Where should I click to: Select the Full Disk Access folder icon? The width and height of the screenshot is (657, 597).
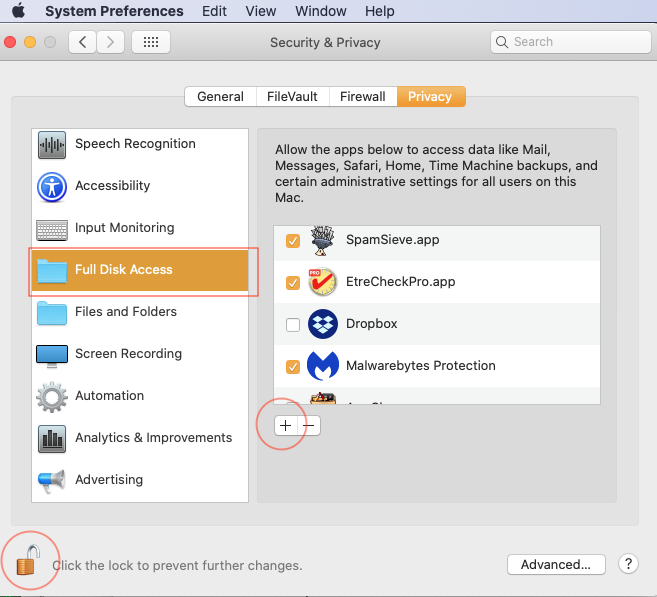pos(52,271)
